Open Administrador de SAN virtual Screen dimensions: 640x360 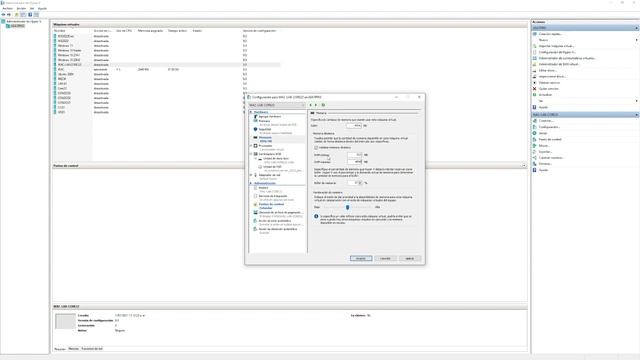[558, 64]
